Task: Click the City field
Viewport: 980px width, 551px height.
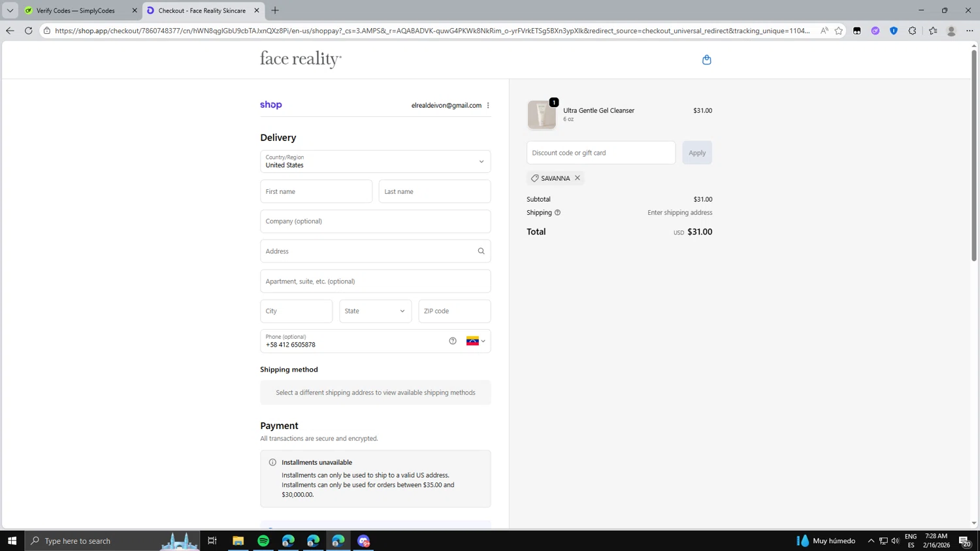Action: pyautogui.click(x=297, y=311)
